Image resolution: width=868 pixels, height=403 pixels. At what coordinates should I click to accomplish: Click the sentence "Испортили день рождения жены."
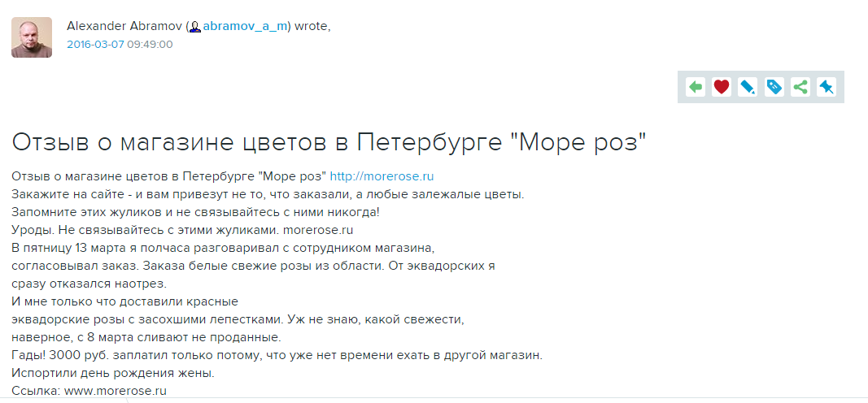113,373
